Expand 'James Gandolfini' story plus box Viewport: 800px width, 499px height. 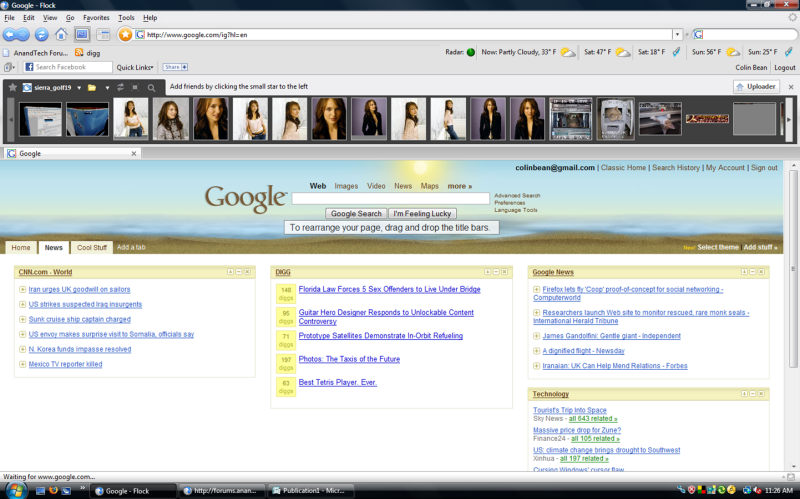(x=536, y=336)
